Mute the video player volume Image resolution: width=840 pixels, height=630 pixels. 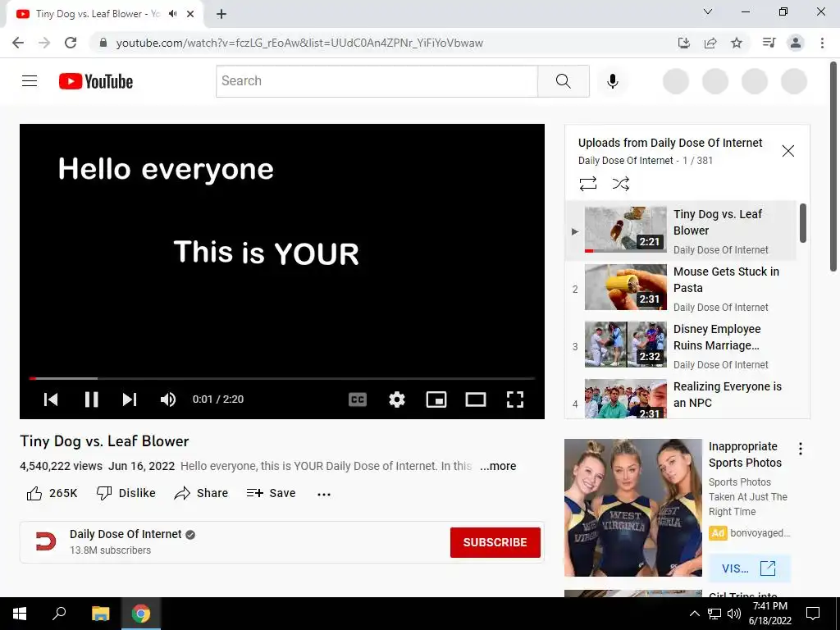[x=167, y=399]
